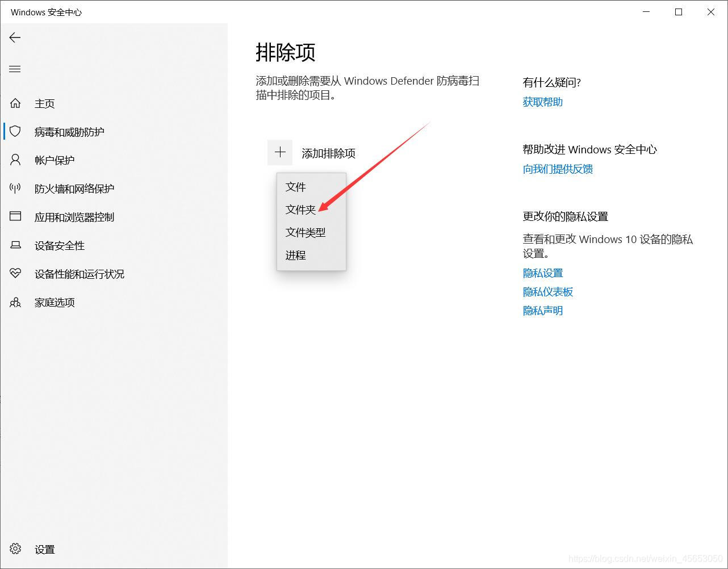Open 设置 at the sidebar bottom
Screen dimensions: 728x569
tap(114, 549)
